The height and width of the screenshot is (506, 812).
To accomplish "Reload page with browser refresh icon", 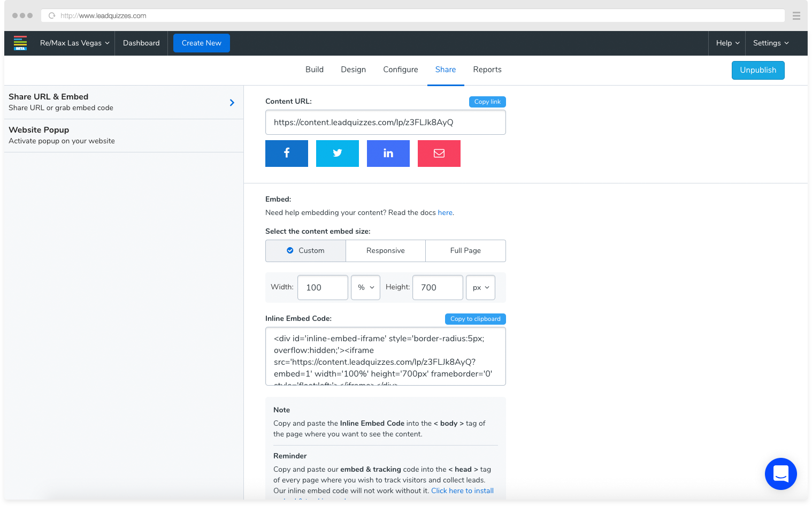I will (x=52, y=16).
